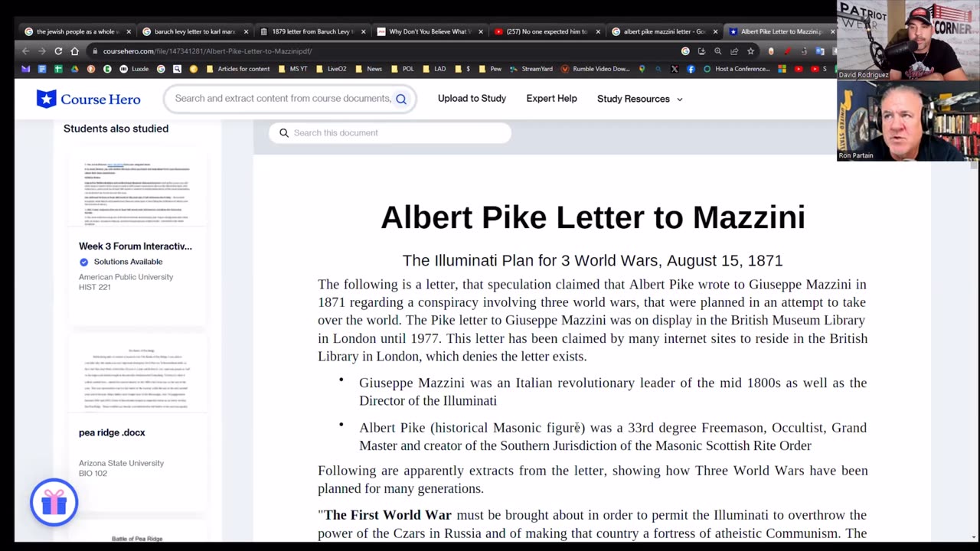This screenshot has width=980, height=551.
Task: Open the News bookmark folder
Action: click(368, 69)
